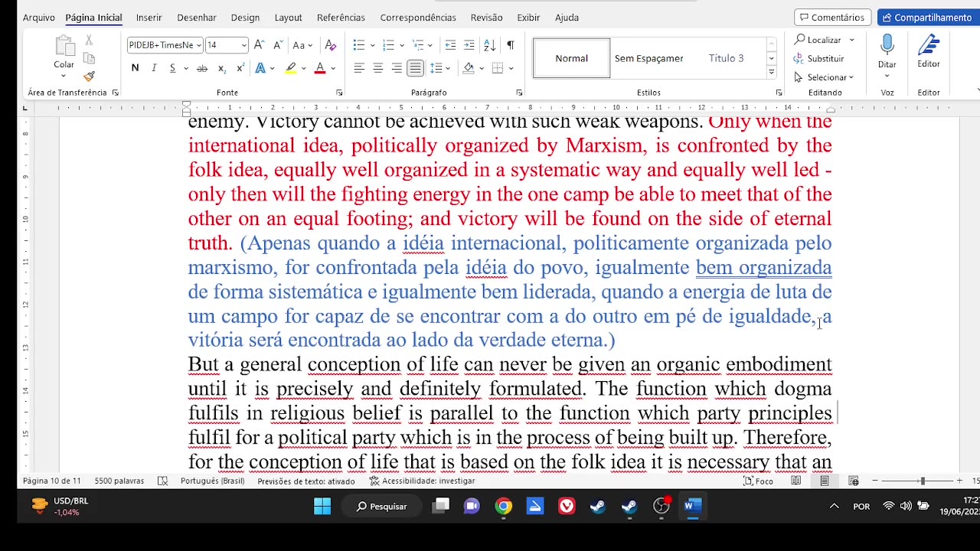Viewport: 980px width, 551px height.
Task: Insert a numbered list
Action: coord(388,45)
